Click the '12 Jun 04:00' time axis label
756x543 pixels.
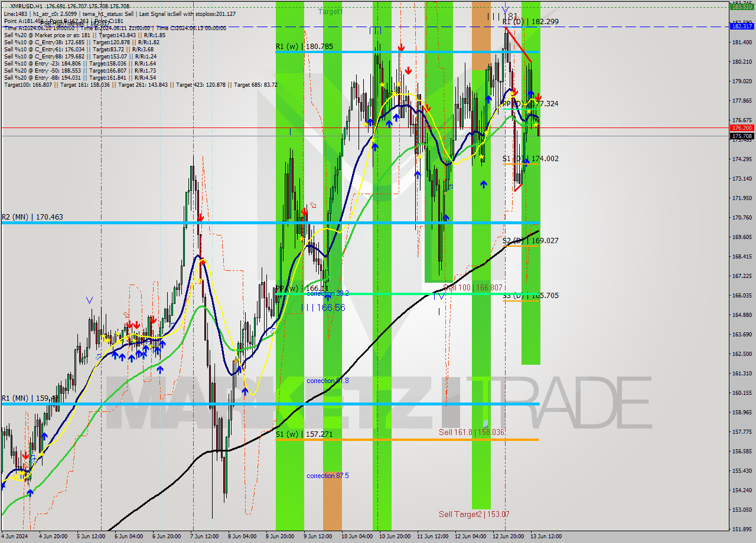(x=471, y=537)
